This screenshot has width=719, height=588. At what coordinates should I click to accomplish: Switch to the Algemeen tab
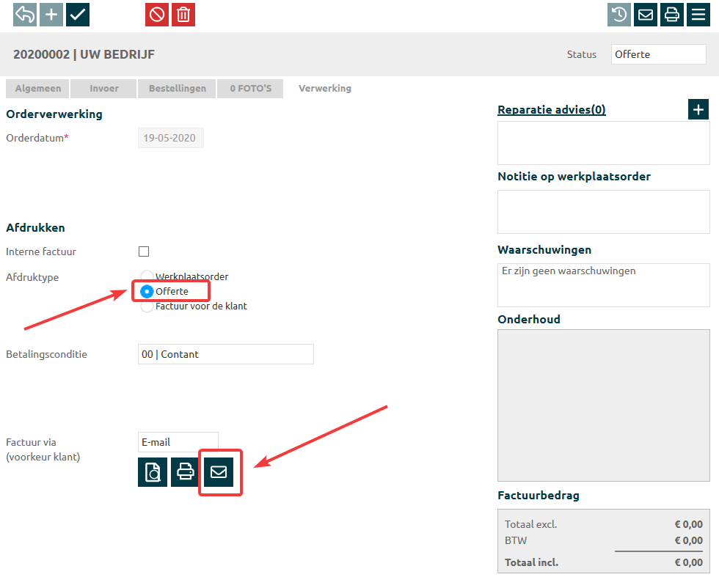38,89
